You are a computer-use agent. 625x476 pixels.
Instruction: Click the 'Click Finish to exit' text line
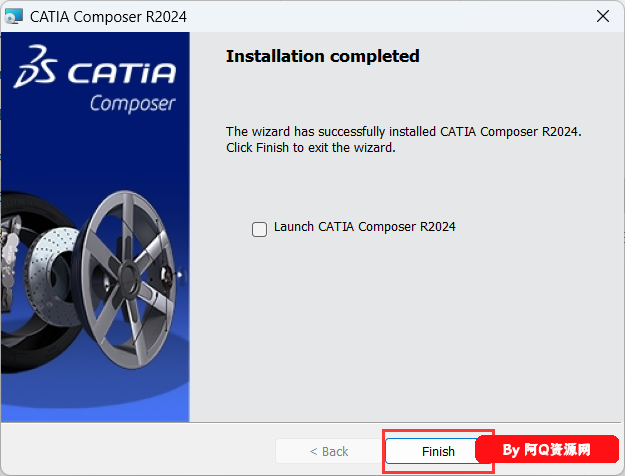[311, 148]
